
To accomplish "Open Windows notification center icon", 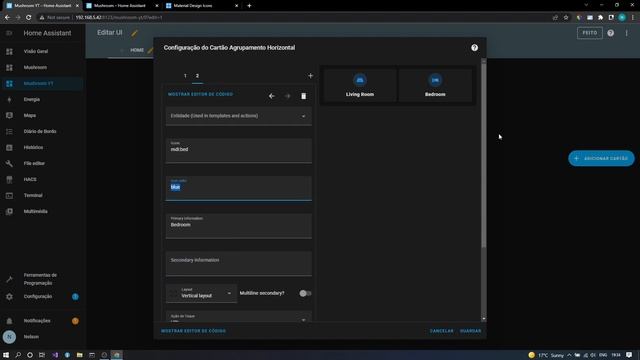I will pos(629,355).
